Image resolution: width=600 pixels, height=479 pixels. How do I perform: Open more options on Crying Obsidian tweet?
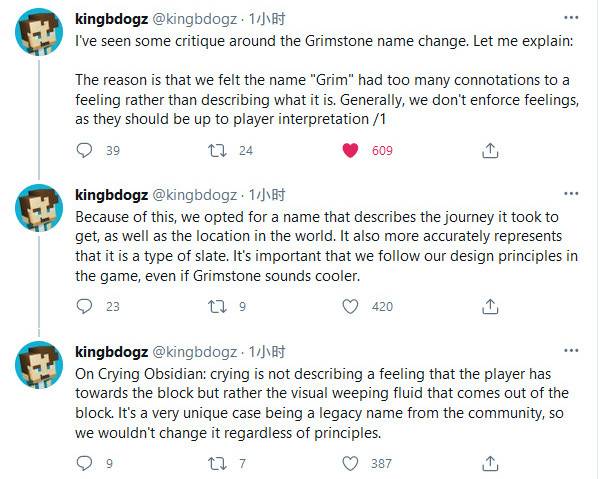coord(570,351)
